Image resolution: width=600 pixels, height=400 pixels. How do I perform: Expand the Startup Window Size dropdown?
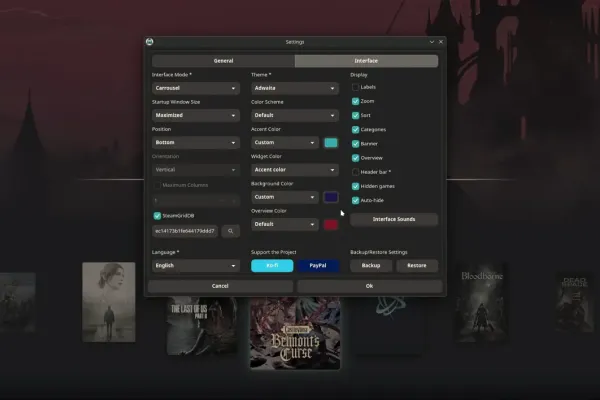click(196, 115)
